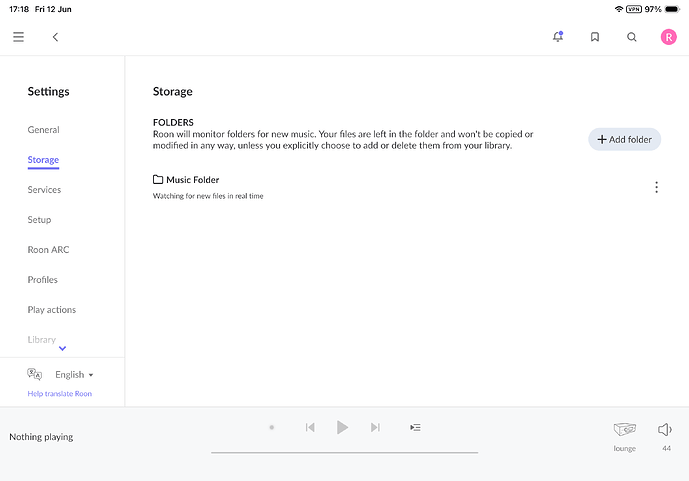Click the Nothing playing label
The width and height of the screenshot is (689, 481).
(x=41, y=437)
